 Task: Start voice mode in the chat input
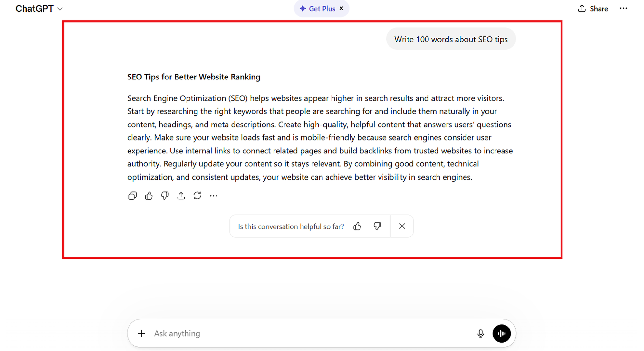pos(501,333)
